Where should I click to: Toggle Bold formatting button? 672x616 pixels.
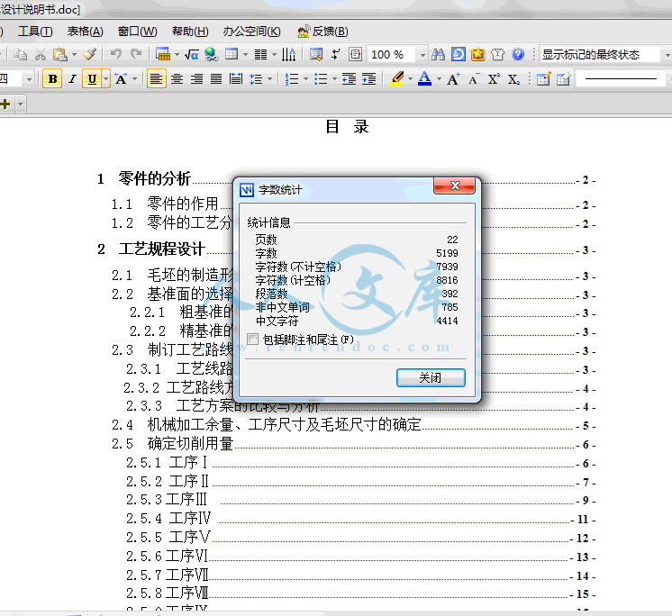53,79
